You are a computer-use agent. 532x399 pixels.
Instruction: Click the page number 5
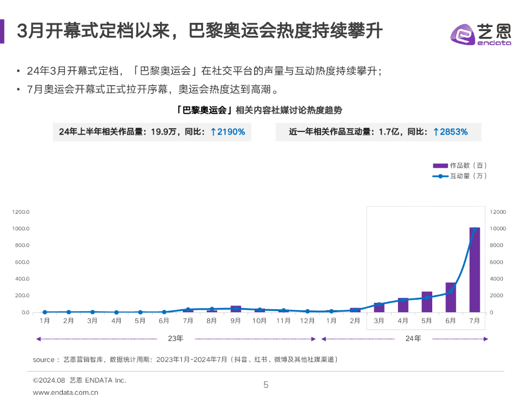pyautogui.click(x=266, y=385)
